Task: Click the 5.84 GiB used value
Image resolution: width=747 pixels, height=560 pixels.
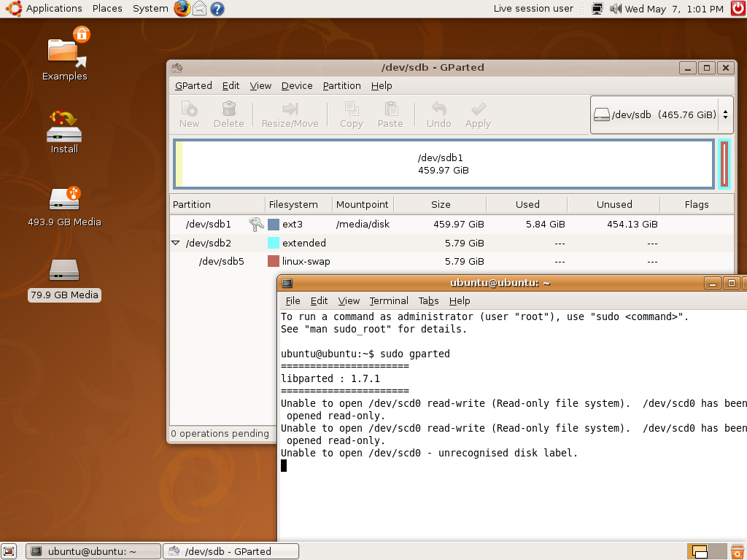Action: pyautogui.click(x=545, y=225)
